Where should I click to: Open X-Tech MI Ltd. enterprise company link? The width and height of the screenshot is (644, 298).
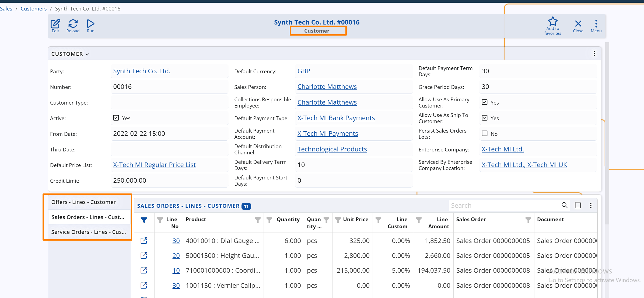pos(503,149)
